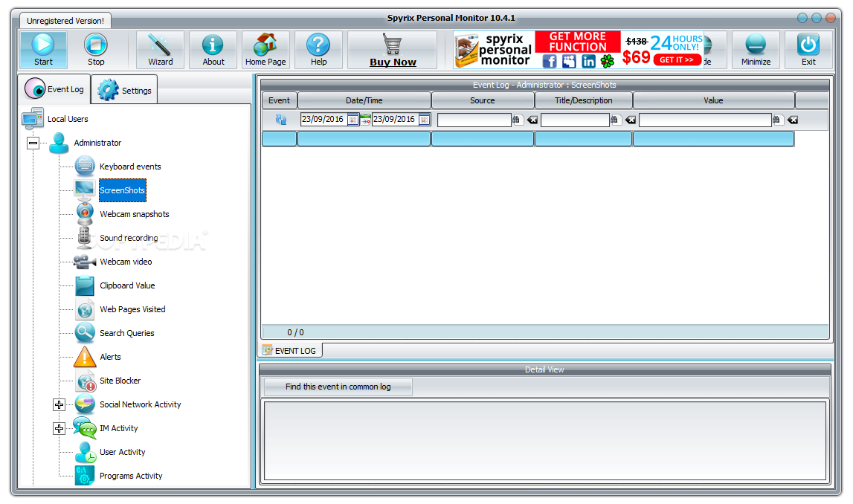Clear the Value filter
Image resolution: width=853 pixels, height=504 pixels.
793,120
